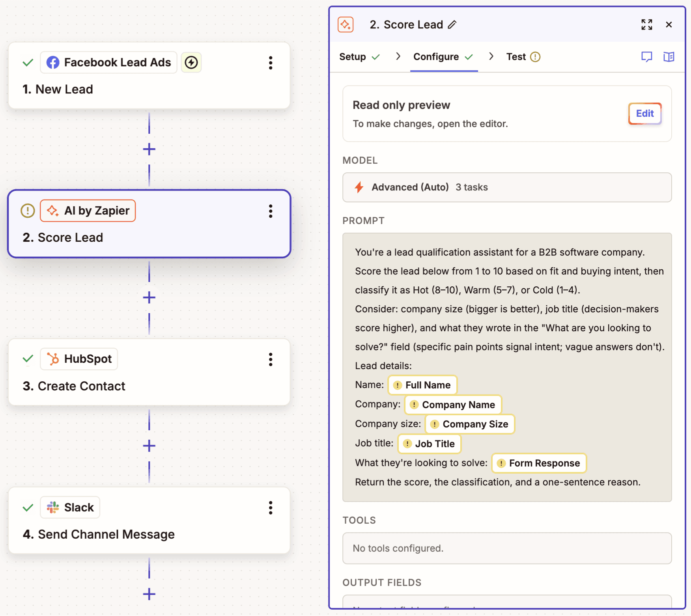Click Edit to open the editor

(645, 114)
